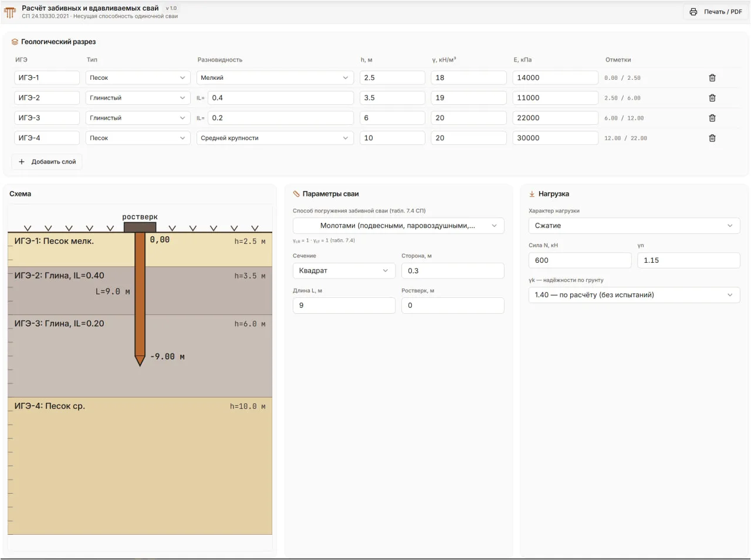Viewport: 751px width, 560px height.
Task: Click E field showing 22000
Action: 556,118
